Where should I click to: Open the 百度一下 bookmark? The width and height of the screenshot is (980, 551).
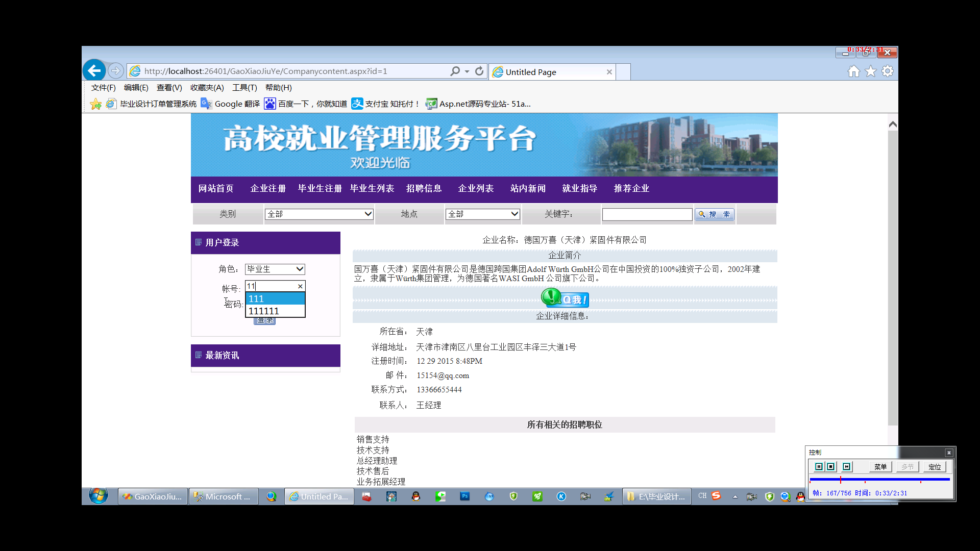(x=306, y=104)
